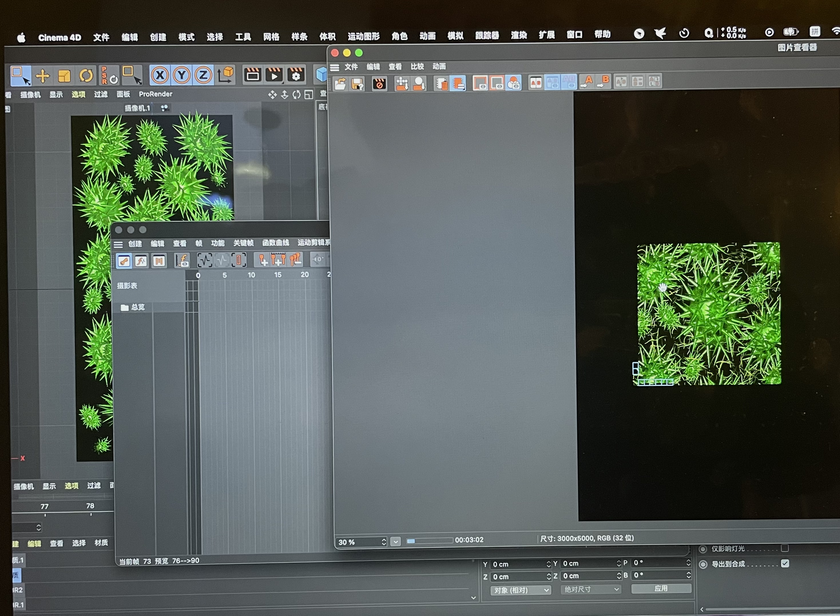
Task: Click the render progress bar
Action: (x=429, y=541)
